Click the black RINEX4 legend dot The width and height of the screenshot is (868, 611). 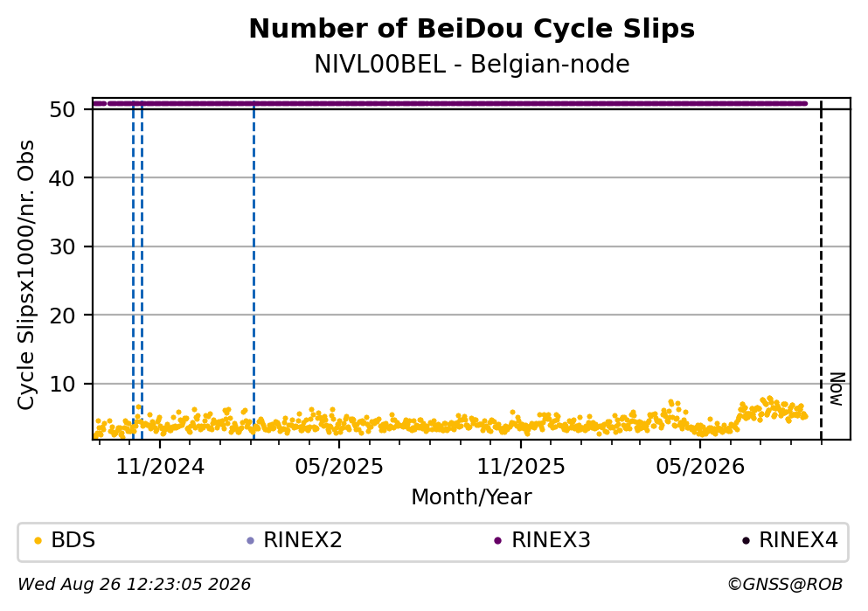[746, 541]
